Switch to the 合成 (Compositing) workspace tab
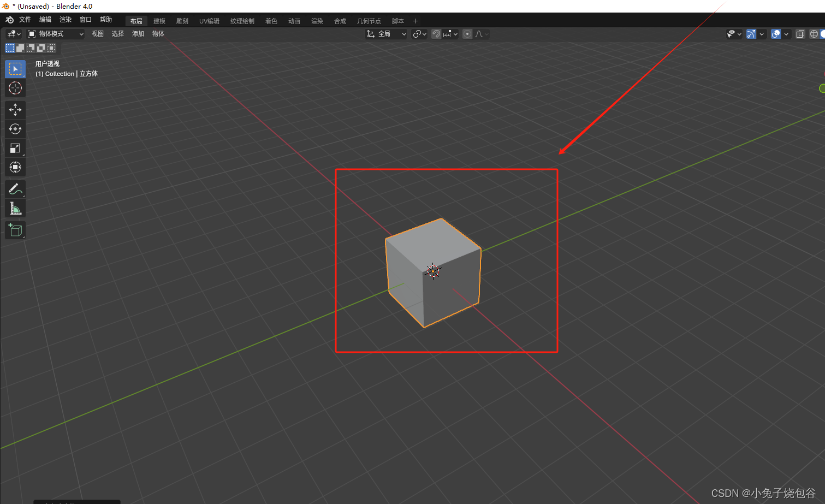Image resolution: width=825 pixels, height=504 pixels. tap(340, 21)
